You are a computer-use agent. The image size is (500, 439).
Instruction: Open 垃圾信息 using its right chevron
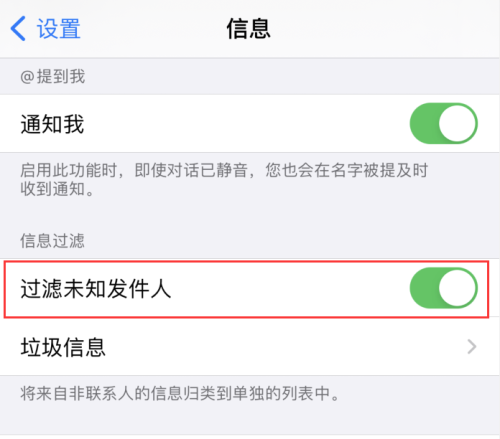point(472,347)
